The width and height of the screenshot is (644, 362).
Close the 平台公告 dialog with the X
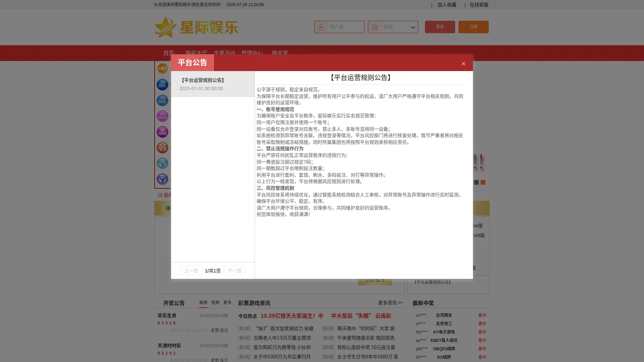pyautogui.click(x=463, y=64)
